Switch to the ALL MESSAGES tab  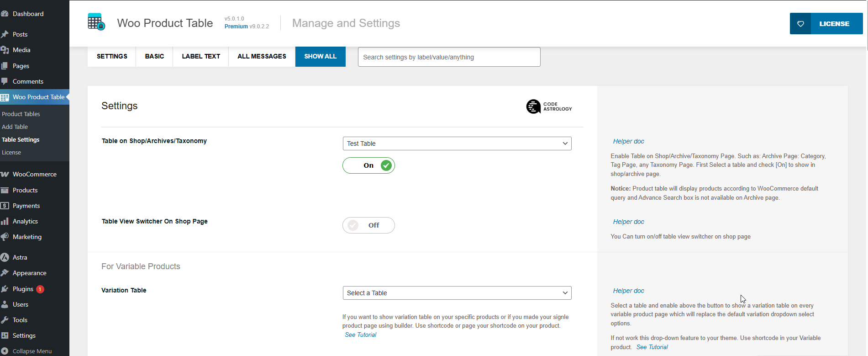click(x=262, y=56)
